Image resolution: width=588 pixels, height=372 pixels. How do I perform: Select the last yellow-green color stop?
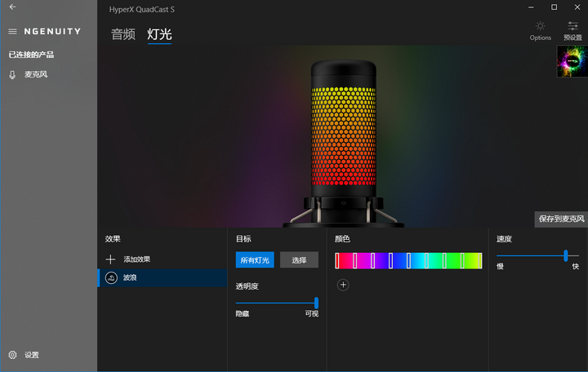point(480,260)
